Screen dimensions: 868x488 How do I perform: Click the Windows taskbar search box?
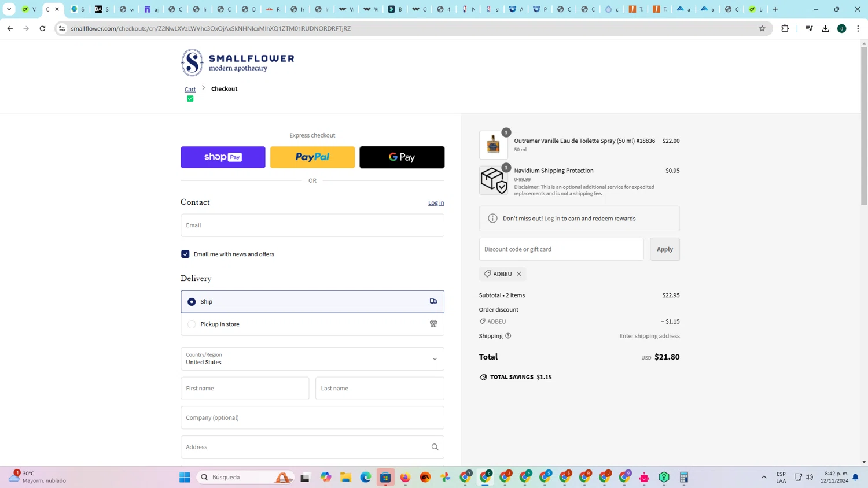click(245, 478)
